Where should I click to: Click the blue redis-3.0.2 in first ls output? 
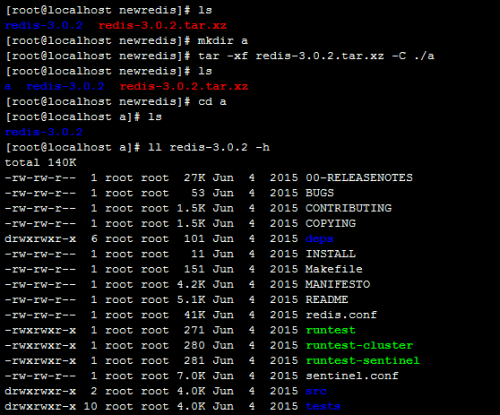(x=44, y=26)
